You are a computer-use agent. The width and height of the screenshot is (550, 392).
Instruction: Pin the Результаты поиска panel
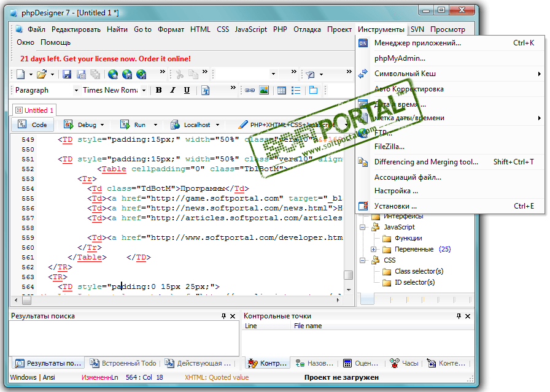[x=223, y=316]
